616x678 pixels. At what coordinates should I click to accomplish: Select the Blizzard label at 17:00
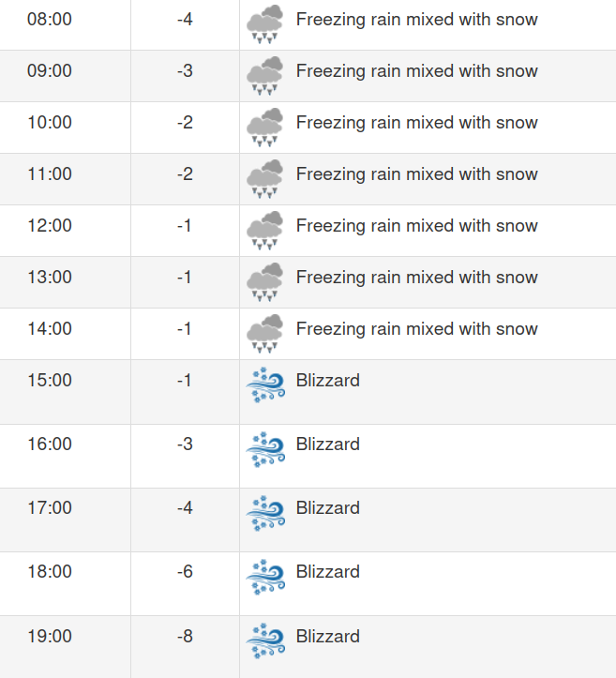click(327, 508)
